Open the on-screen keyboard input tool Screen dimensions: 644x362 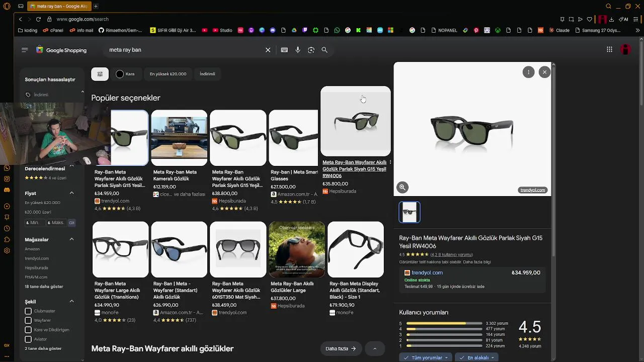284,50
